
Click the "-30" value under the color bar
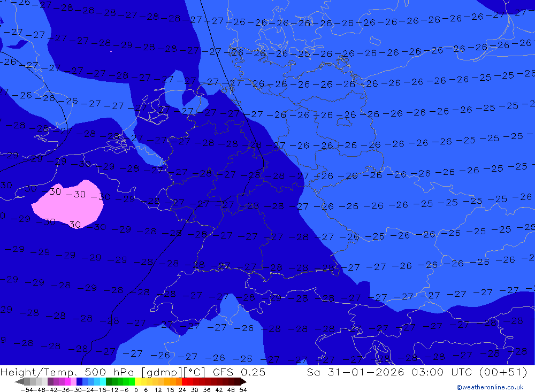pos(77,390)
